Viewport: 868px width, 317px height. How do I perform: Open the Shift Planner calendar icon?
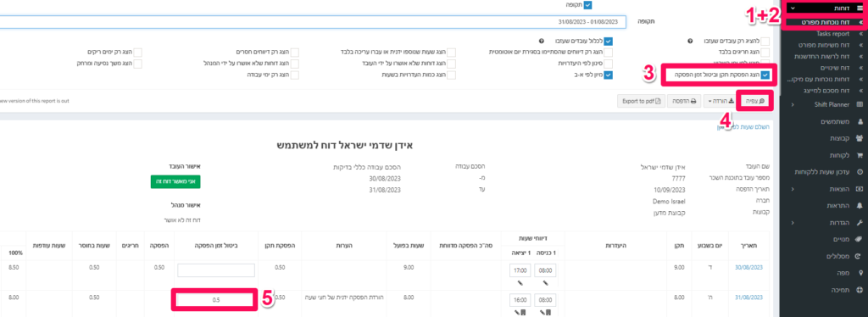tap(860, 104)
